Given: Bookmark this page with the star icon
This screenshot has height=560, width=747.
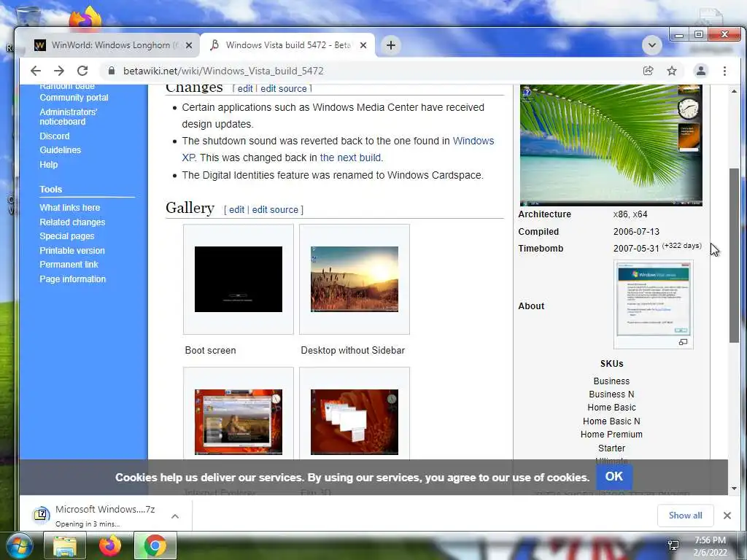Looking at the screenshot, I should (x=672, y=71).
